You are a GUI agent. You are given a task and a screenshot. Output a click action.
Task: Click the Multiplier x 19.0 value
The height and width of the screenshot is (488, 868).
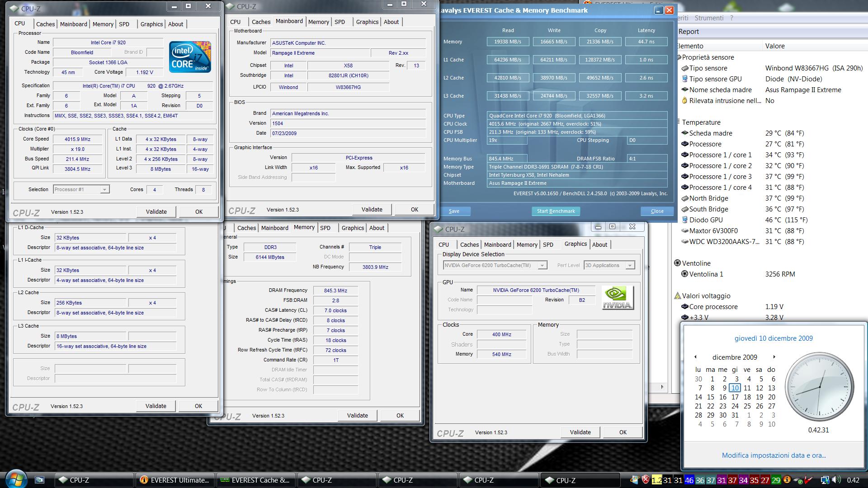[x=77, y=149]
